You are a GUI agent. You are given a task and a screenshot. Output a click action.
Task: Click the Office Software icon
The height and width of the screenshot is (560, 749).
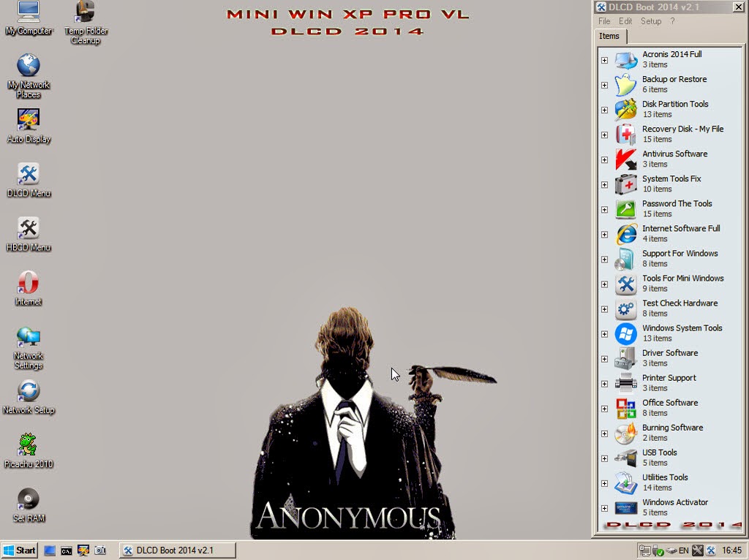(x=626, y=408)
